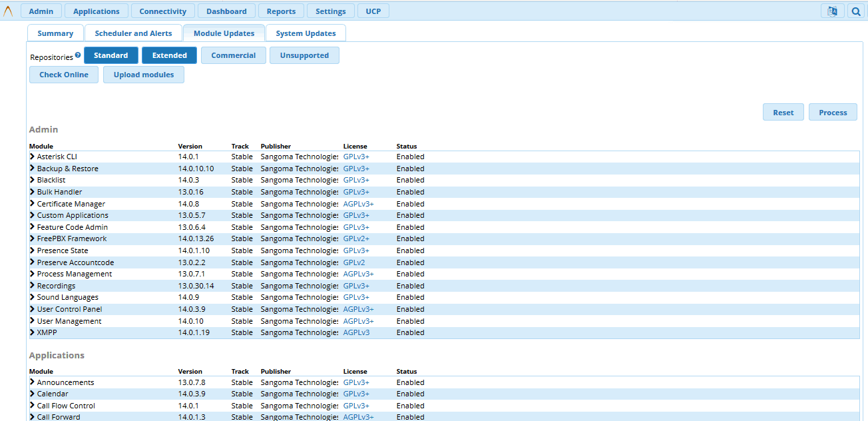Click the Repositories help question icon
This screenshot has height=421, width=868.
coord(78,55)
